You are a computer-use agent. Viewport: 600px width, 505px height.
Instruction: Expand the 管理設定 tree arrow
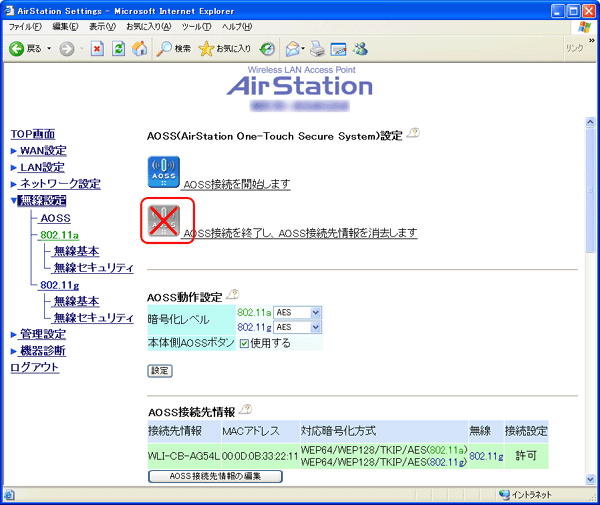tap(13, 334)
